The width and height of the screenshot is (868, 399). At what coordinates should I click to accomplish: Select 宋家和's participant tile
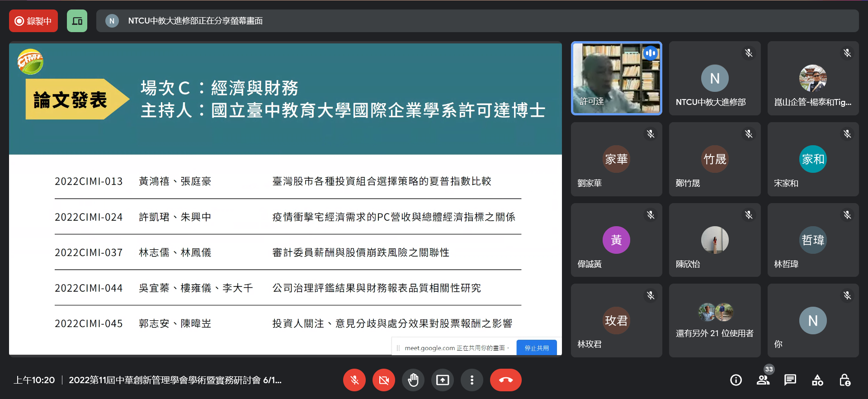click(813, 159)
